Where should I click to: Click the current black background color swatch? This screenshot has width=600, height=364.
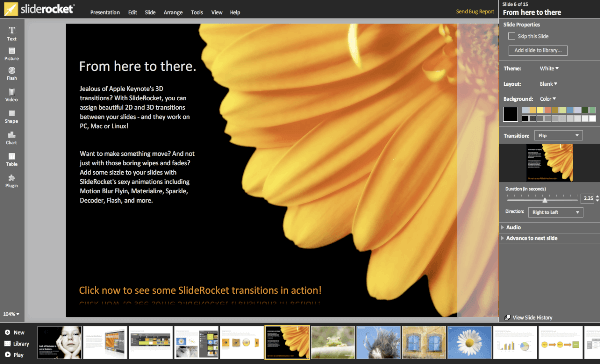(x=510, y=114)
